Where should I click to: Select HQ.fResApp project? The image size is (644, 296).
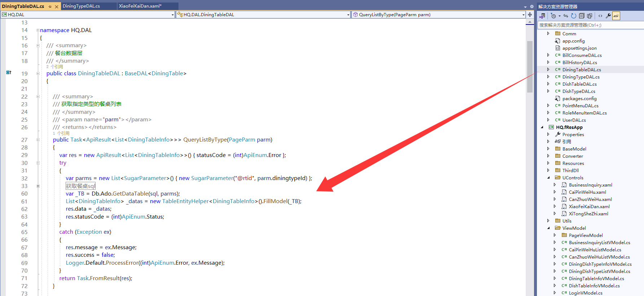[x=569, y=127]
